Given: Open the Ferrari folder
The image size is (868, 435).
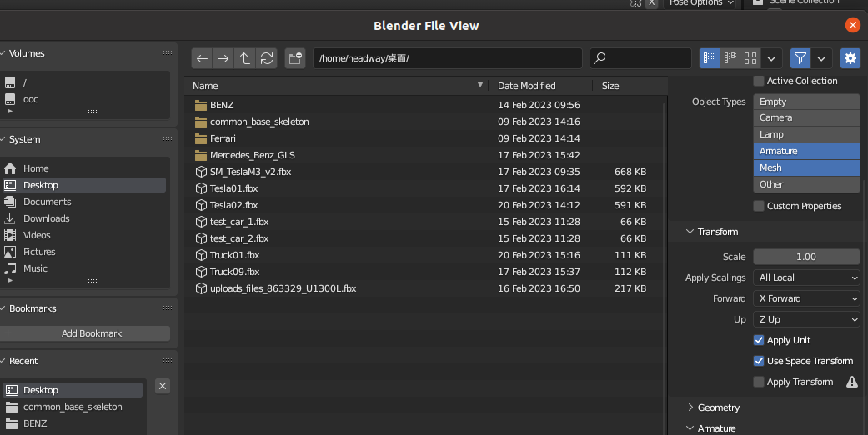Looking at the screenshot, I should click(424, 137).
